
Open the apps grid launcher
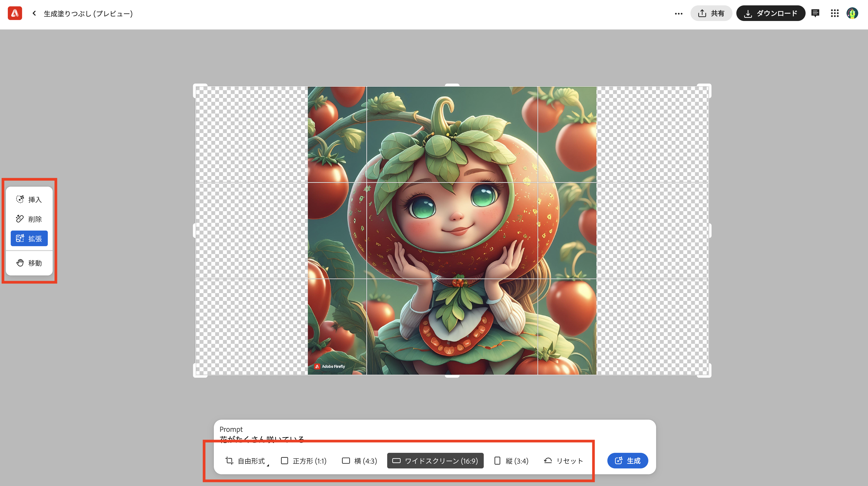[x=834, y=13]
